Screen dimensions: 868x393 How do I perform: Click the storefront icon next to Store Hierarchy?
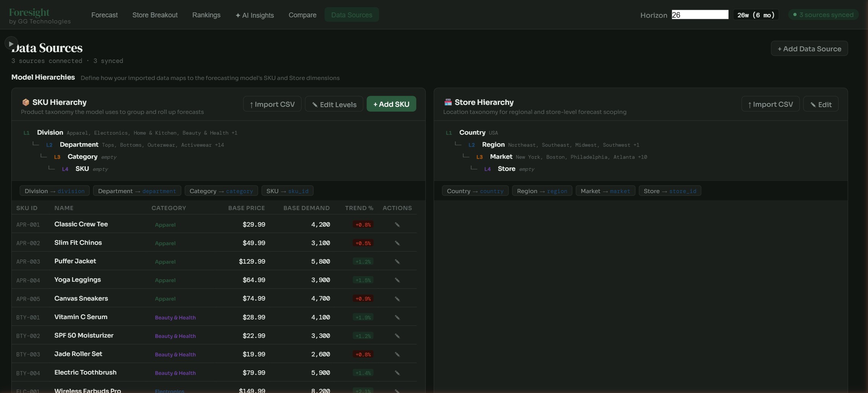448,102
